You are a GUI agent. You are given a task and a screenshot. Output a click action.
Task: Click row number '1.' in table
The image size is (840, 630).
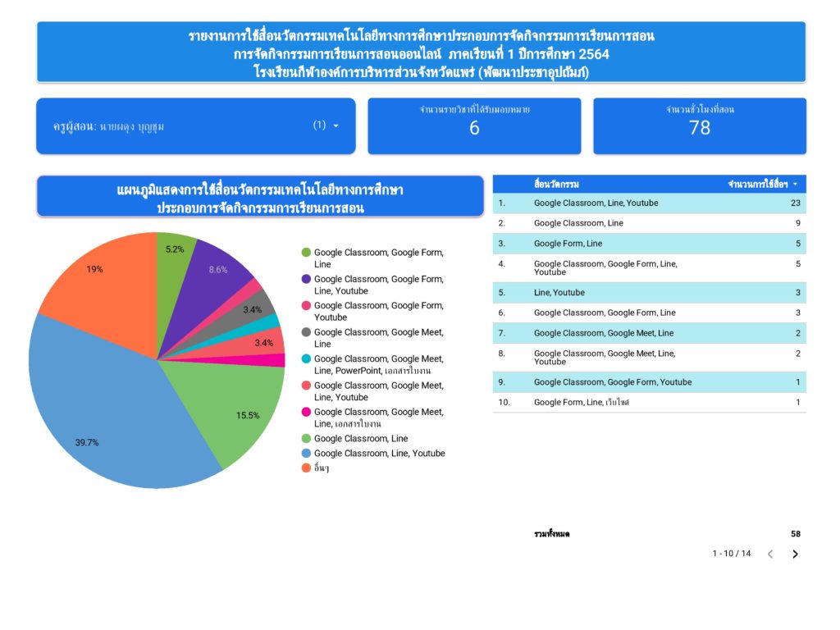[x=501, y=203]
